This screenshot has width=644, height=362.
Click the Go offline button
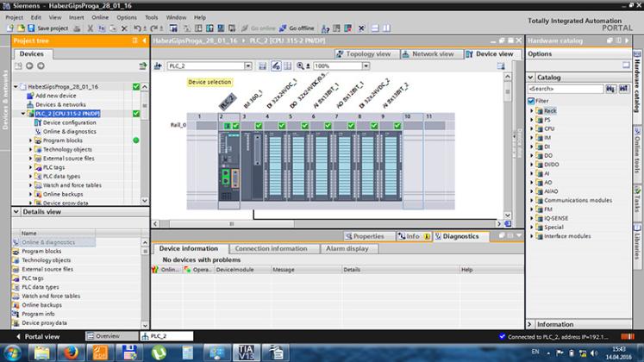click(297, 28)
